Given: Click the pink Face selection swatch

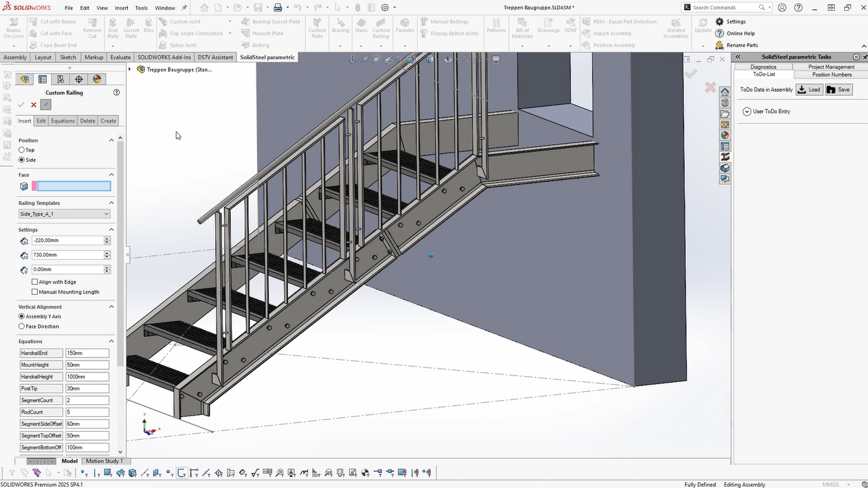Looking at the screenshot, I should [34, 186].
